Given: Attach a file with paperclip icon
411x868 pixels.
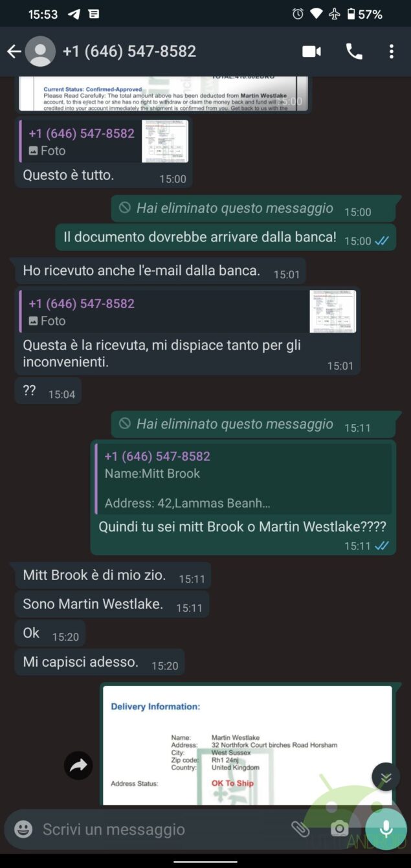Looking at the screenshot, I should [300, 829].
